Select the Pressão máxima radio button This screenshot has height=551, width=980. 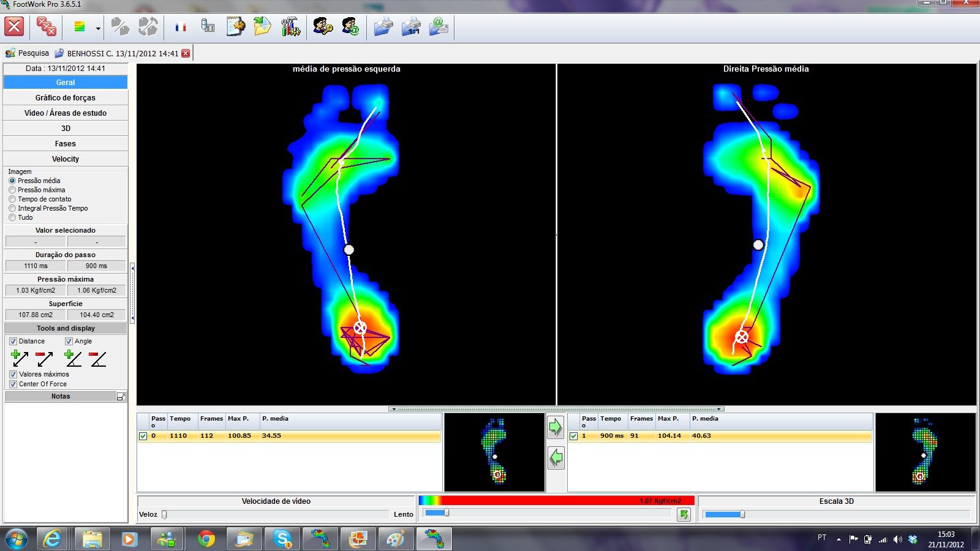pos(12,190)
